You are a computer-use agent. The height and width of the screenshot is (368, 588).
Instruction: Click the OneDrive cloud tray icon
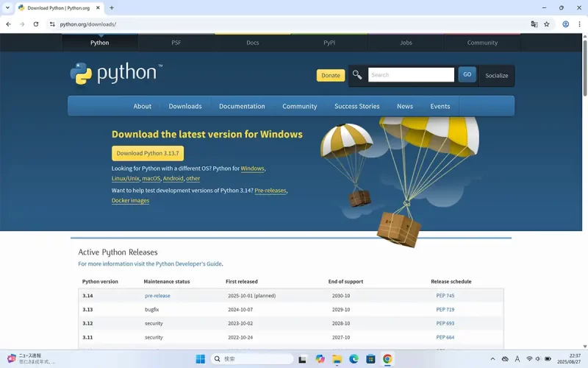click(505, 359)
